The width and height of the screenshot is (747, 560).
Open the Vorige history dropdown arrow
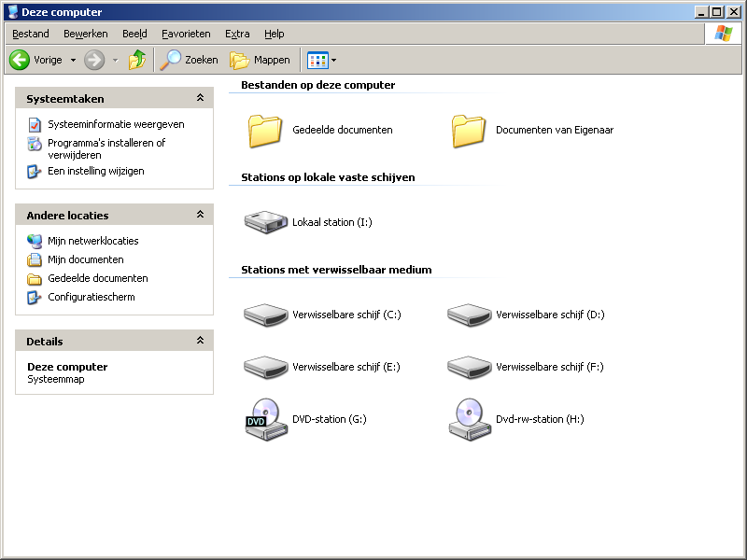[x=73, y=60]
